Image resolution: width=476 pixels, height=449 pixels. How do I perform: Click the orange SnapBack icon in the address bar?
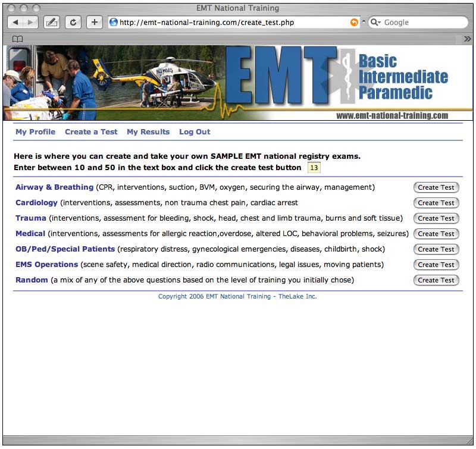[354, 22]
